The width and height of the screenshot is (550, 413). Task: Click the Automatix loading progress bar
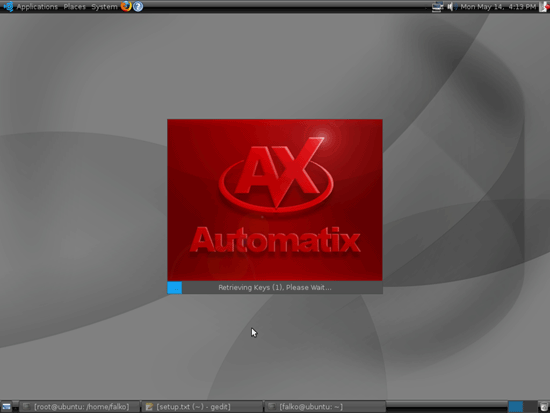pyautogui.click(x=275, y=287)
